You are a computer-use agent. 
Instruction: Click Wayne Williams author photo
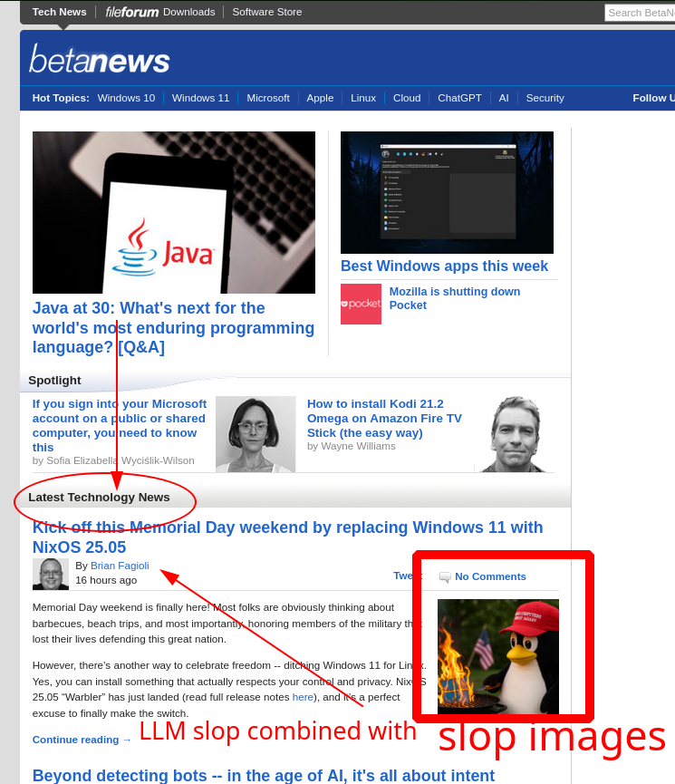point(514,434)
